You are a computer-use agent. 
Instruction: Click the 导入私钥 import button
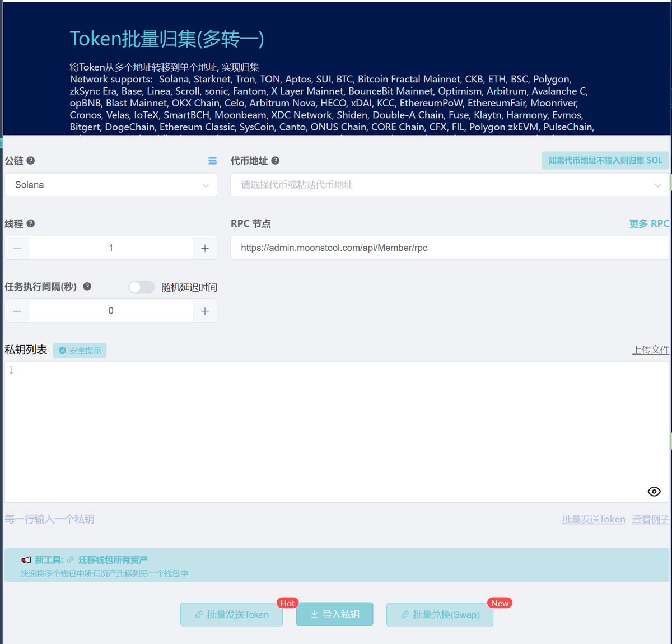[x=334, y=614]
